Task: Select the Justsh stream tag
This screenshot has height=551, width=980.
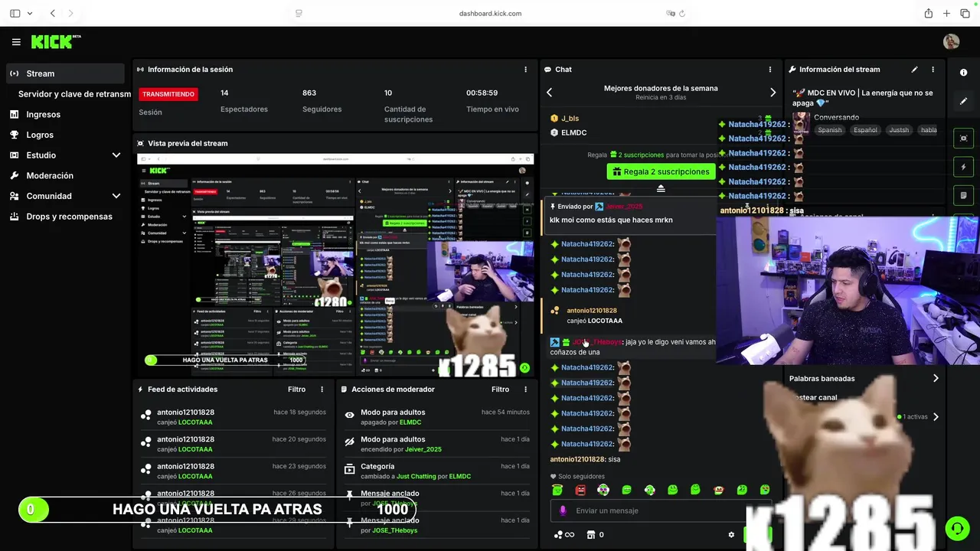Action: pos(899,130)
